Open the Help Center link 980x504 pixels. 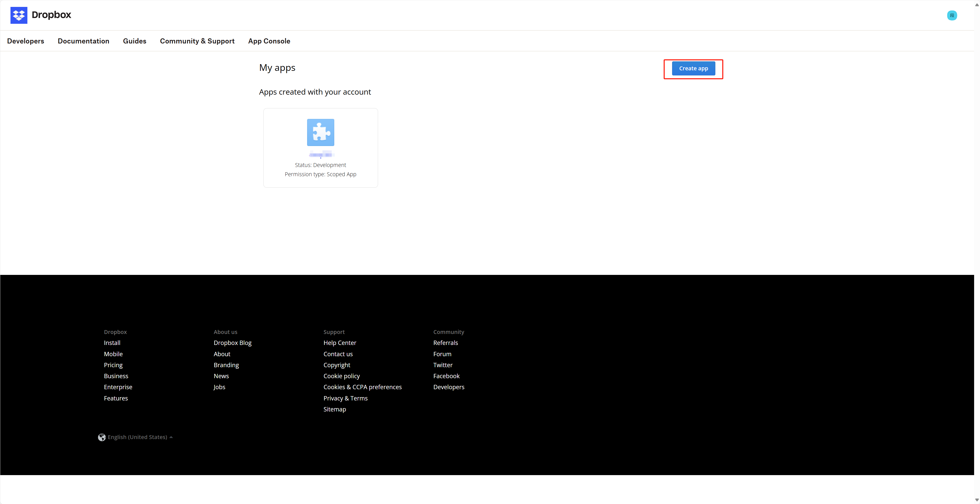tap(340, 343)
